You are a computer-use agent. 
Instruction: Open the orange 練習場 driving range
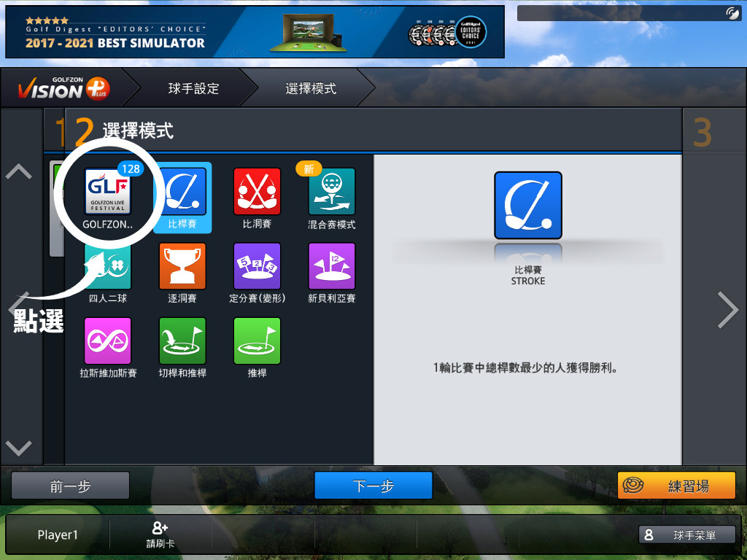pos(676,486)
